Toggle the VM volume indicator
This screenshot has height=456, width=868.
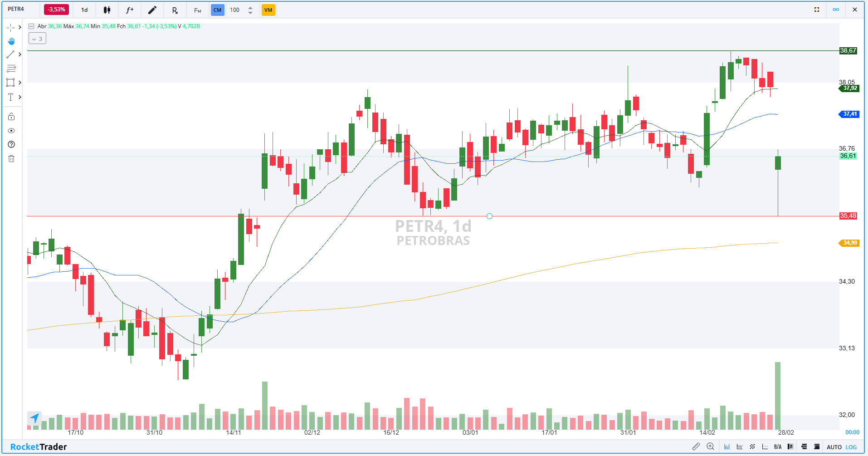(268, 10)
